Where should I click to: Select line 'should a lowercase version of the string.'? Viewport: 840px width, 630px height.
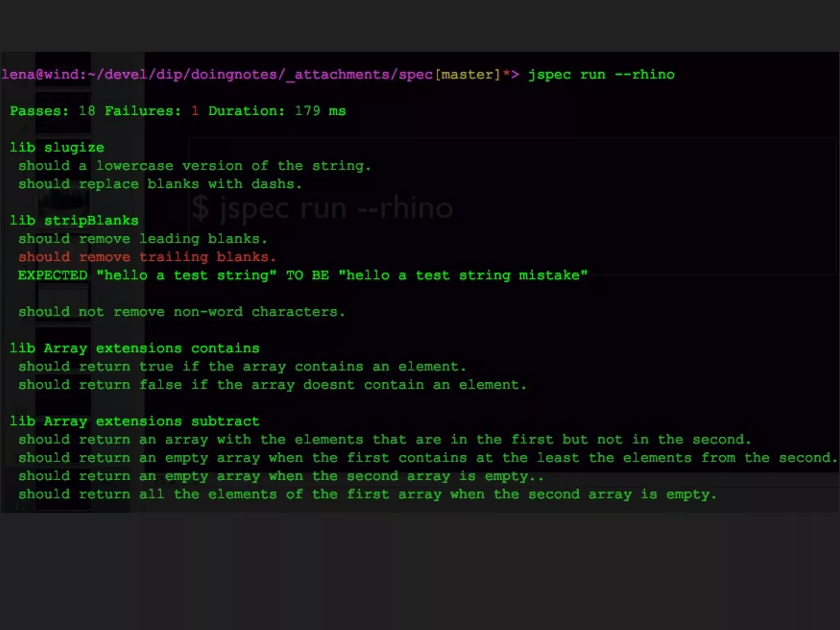pyautogui.click(x=194, y=166)
